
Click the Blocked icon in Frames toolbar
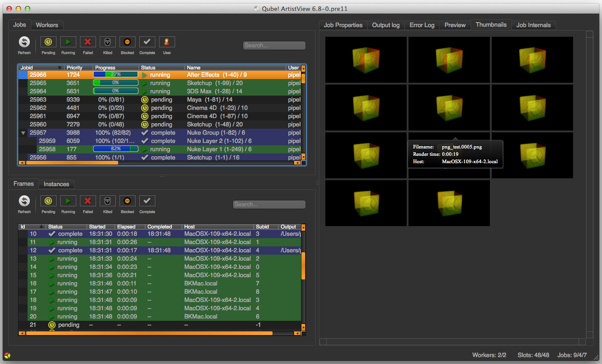[127, 201]
